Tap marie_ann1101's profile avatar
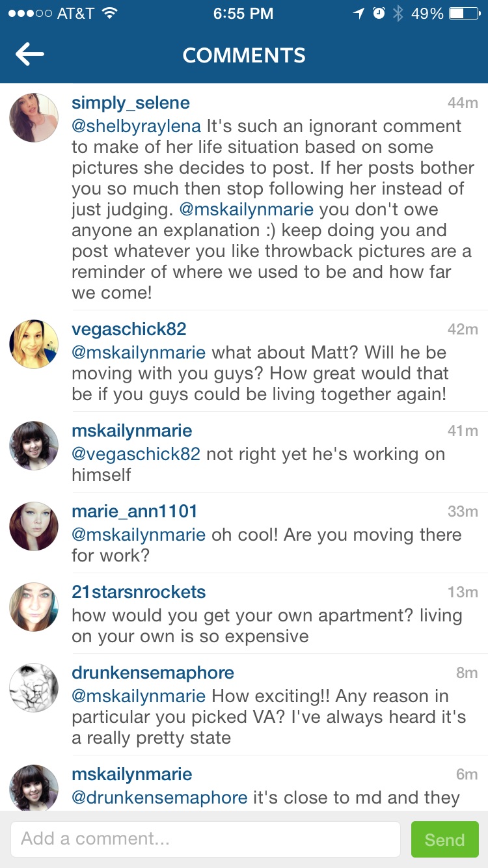Screen dimensions: 488x868 [34, 526]
